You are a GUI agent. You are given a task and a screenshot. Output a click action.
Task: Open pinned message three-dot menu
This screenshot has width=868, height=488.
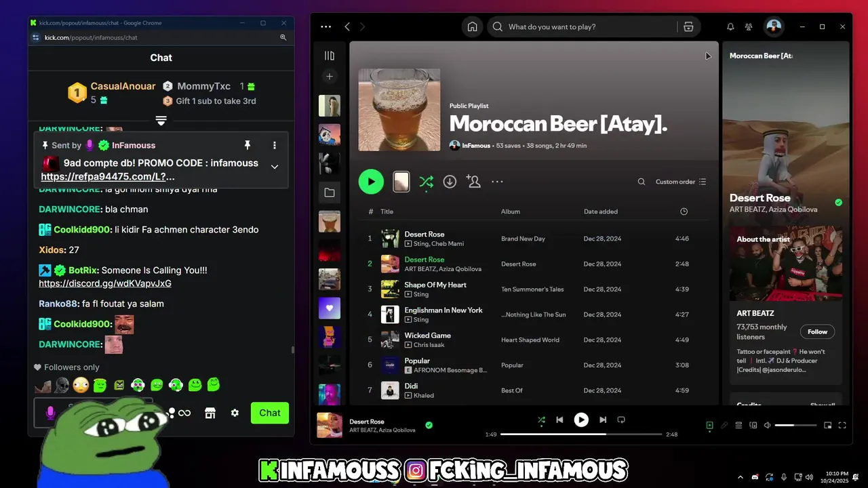(x=275, y=145)
